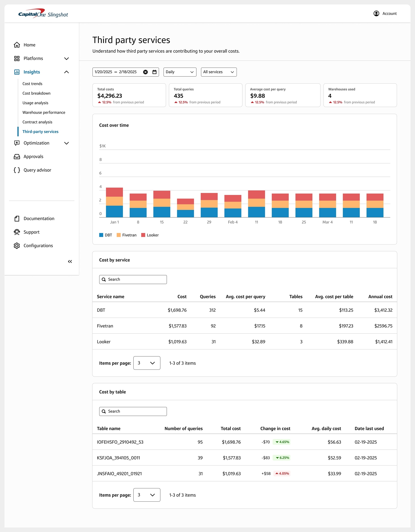415x532 pixels.
Task: Open the Approvals inbox icon
Action: pyautogui.click(x=17, y=156)
